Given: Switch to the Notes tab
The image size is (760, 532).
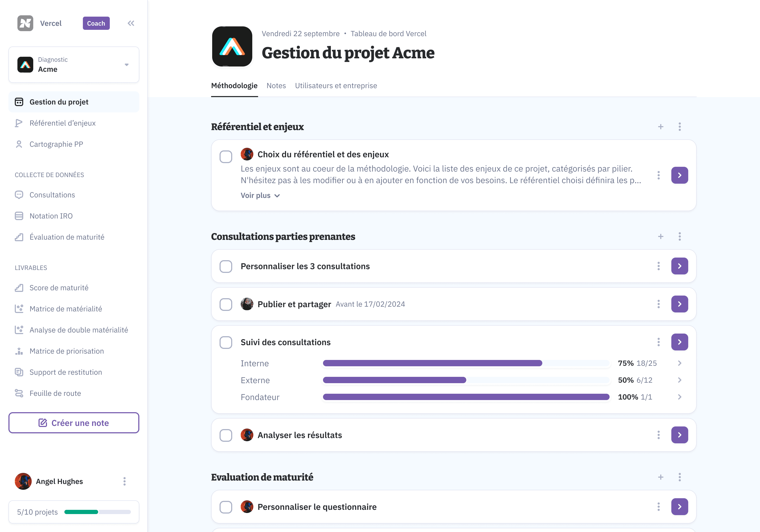Looking at the screenshot, I should coord(276,86).
